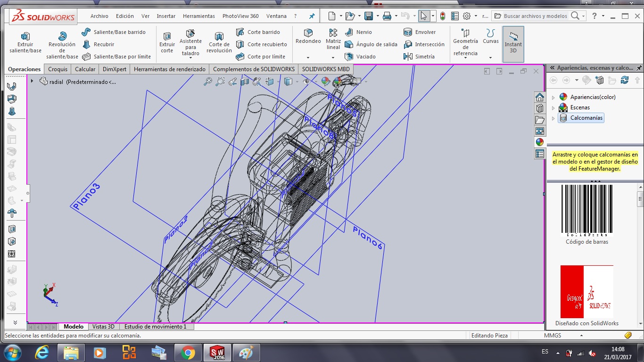Open Estudio de movimiento 1 tab
644x362 pixels.
pos(156,327)
